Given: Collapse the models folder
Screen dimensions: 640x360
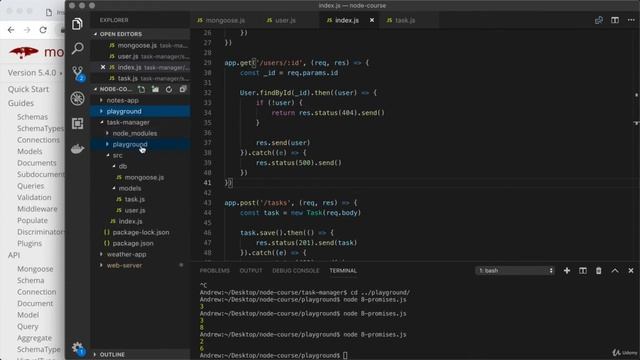Looking at the screenshot, I should point(140,189).
